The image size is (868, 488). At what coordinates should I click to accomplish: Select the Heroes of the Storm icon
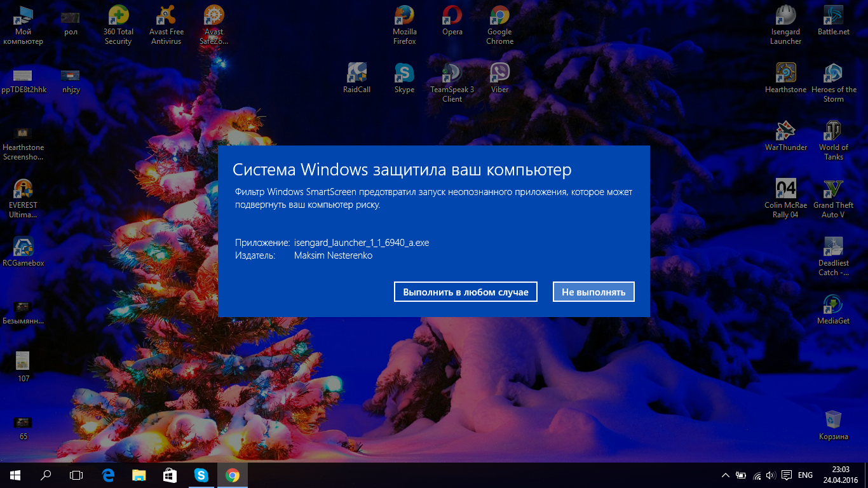(834, 83)
